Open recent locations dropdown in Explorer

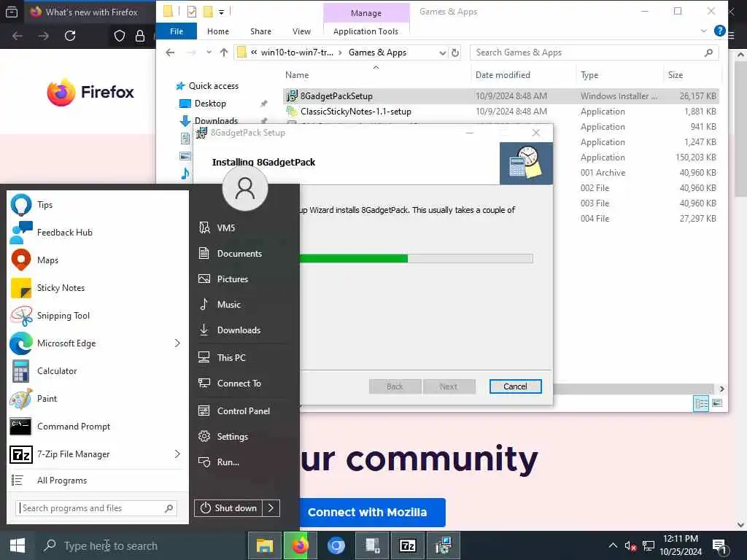point(209,52)
